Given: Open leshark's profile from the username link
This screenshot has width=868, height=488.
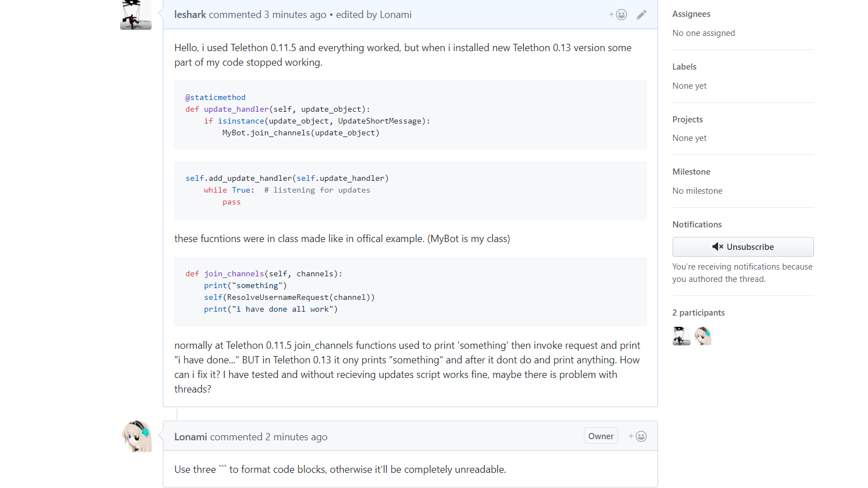Looking at the screenshot, I should click(190, 15).
